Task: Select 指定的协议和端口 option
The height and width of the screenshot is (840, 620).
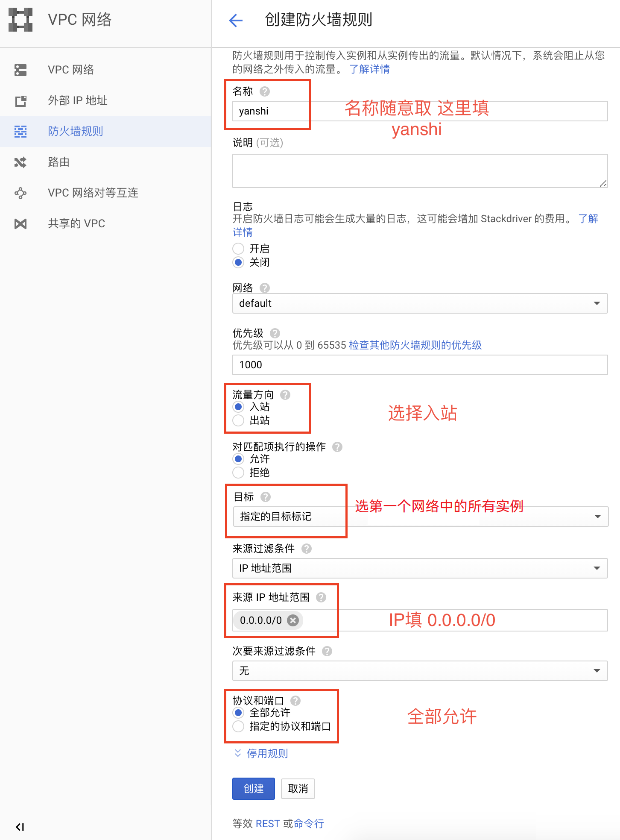Action: (x=238, y=726)
